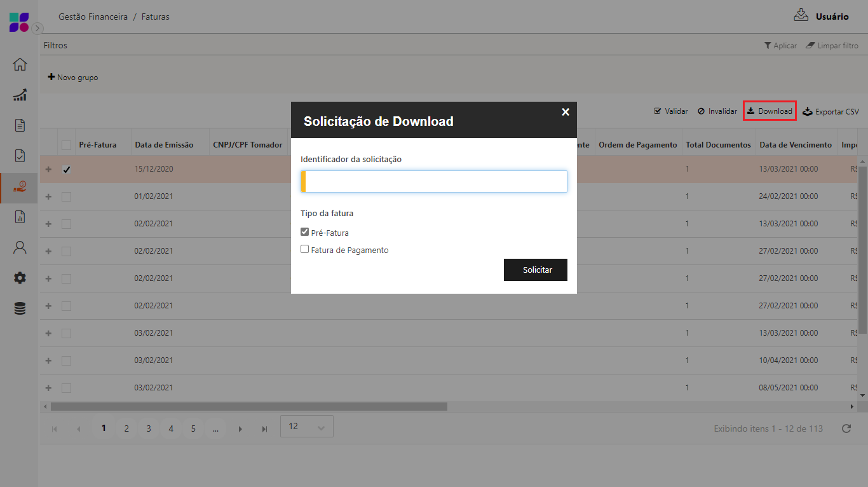Screen dimensions: 868x487
Task: Open the user profile sidebar icon
Action: pyautogui.click(x=20, y=247)
